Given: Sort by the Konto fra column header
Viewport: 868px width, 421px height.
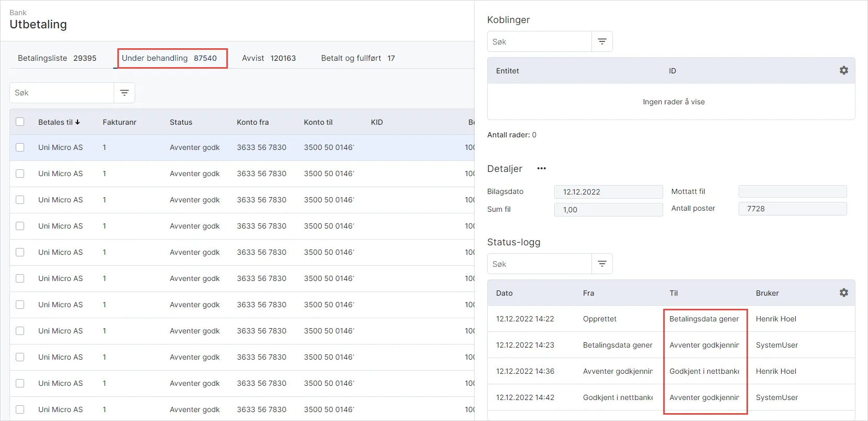Looking at the screenshot, I should pyautogui.click(x=252, y=122).
